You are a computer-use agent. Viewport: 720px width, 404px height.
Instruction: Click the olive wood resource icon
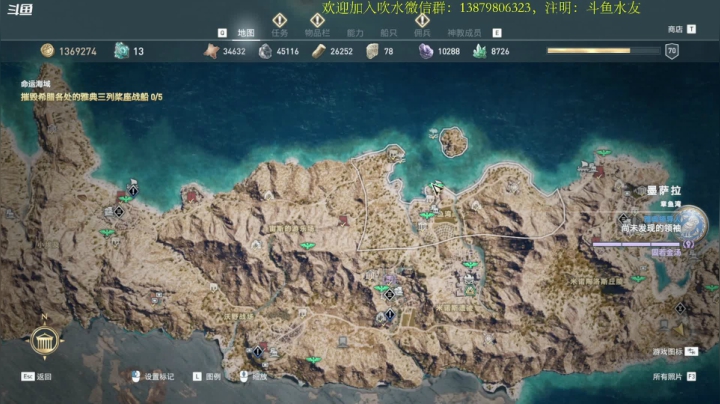319,51
